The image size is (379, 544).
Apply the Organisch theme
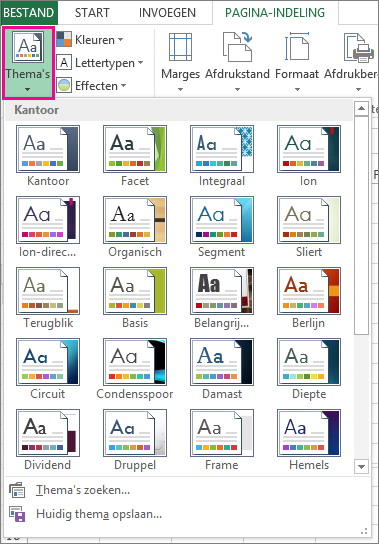(135, 227)
